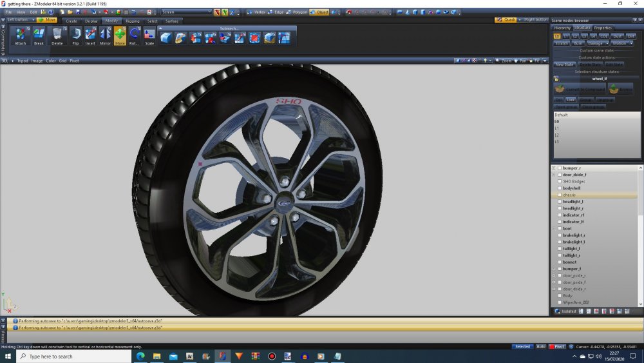Open the Screen coordinate system dropdown

tap(186, 12)
